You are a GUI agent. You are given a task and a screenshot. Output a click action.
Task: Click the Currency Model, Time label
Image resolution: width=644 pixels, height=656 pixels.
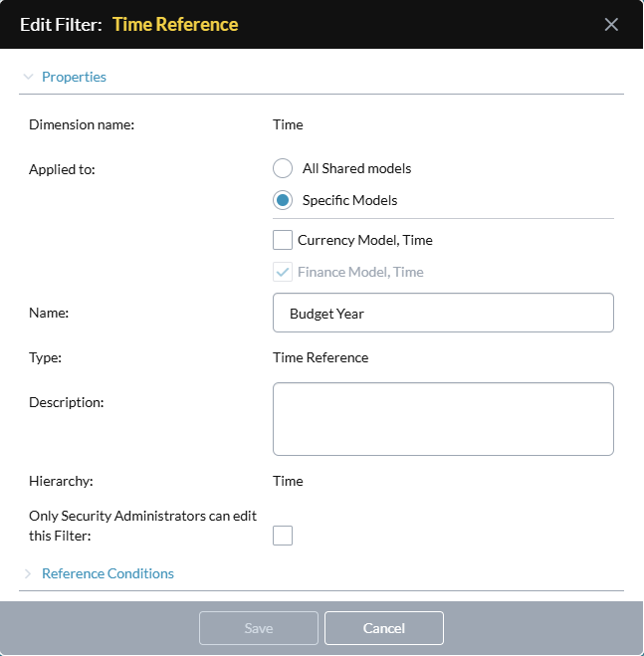click(365, 240)
